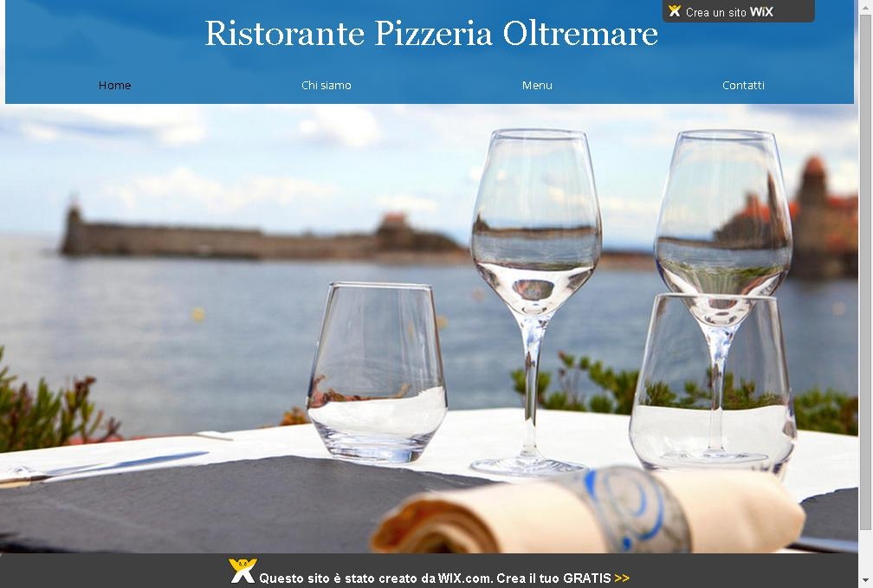Click the 'Crea un sito WiX' badge text
Viewport: 873px width, 588px height.
click(729, 12)
